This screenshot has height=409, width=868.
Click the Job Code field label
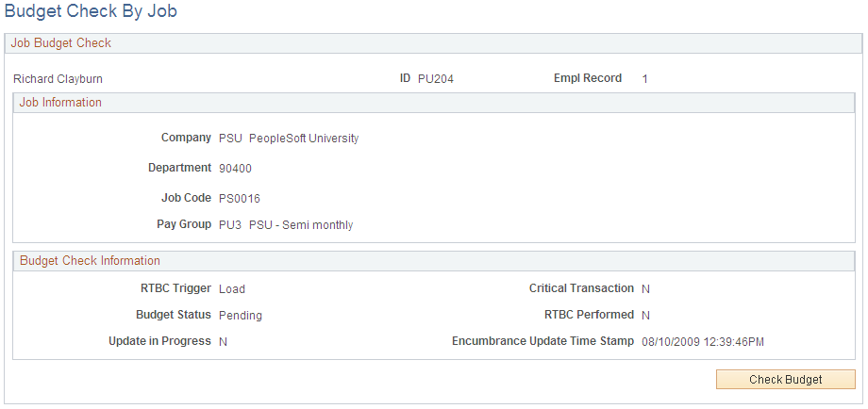(186, 197)
